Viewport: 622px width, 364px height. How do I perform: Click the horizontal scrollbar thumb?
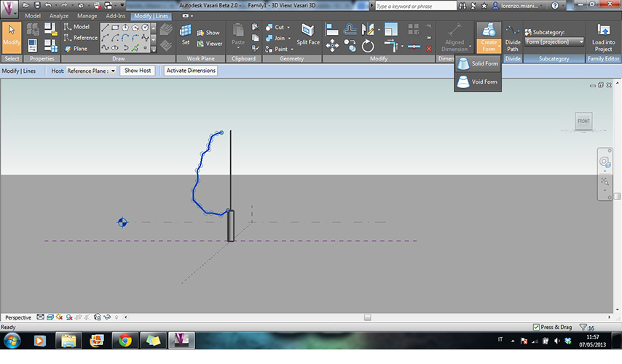click(x=368, y=317)
